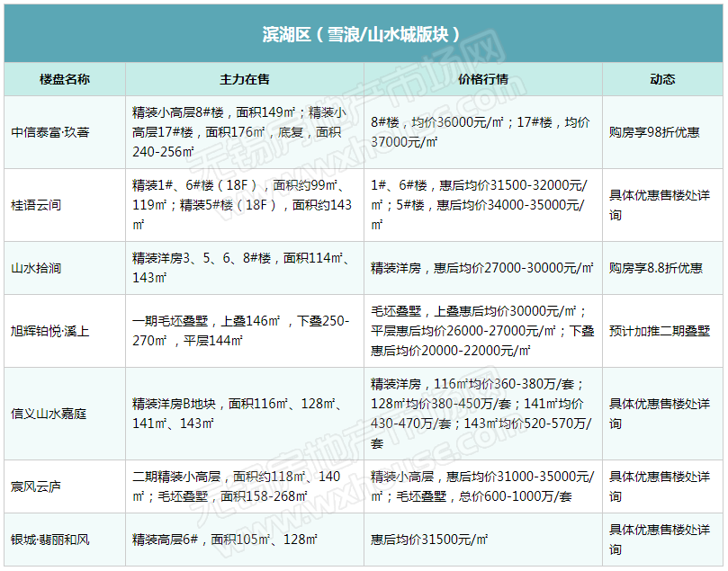
Task: Click the 信义山水嘉庭 property name
Action: coord(49,414)
